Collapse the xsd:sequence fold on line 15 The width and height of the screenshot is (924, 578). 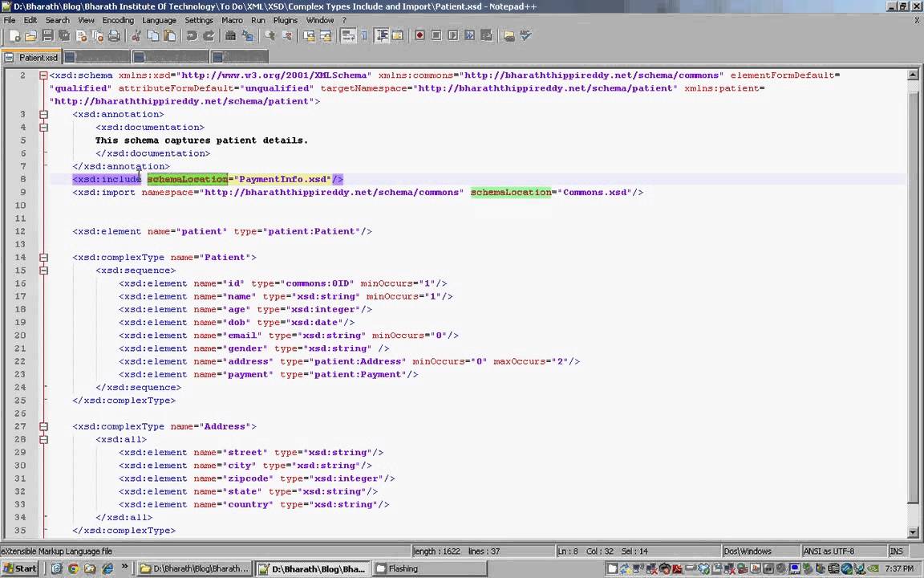coord(43,271)
